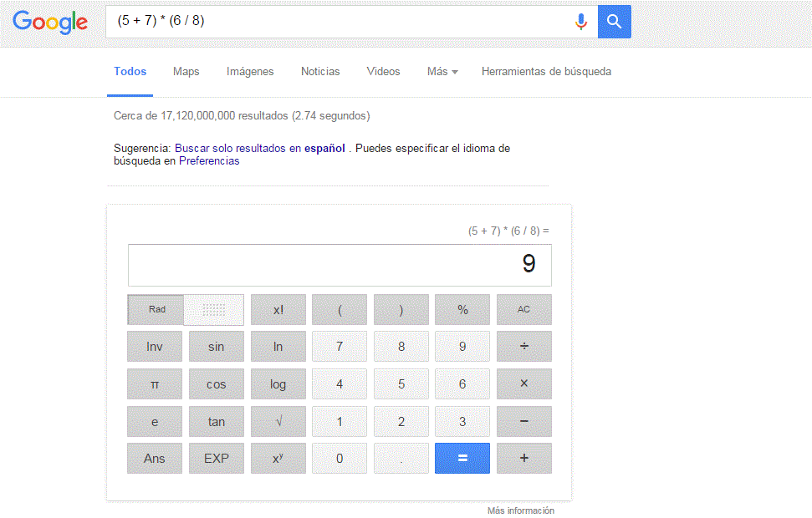Screen dimensions: 812x518
Task: Click the subtraction minus key
Action: tap(524, 421)
